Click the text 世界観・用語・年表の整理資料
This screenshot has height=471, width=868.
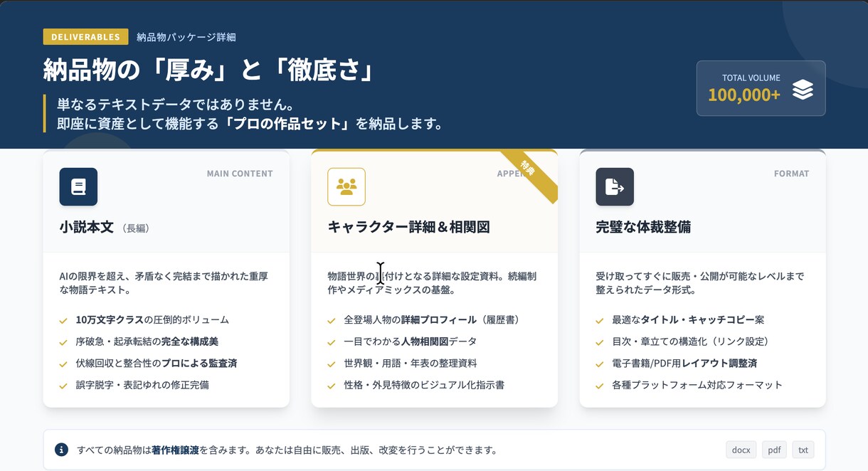point(411,363)
